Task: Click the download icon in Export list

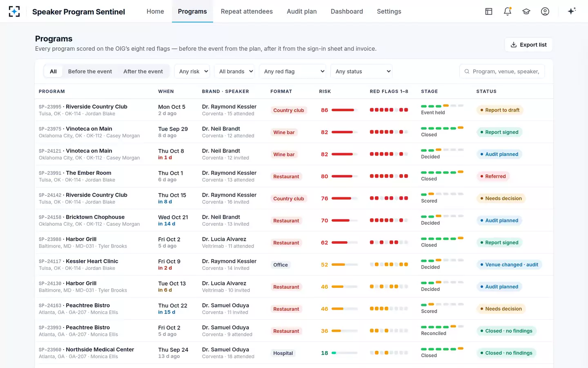Action: 514,45
